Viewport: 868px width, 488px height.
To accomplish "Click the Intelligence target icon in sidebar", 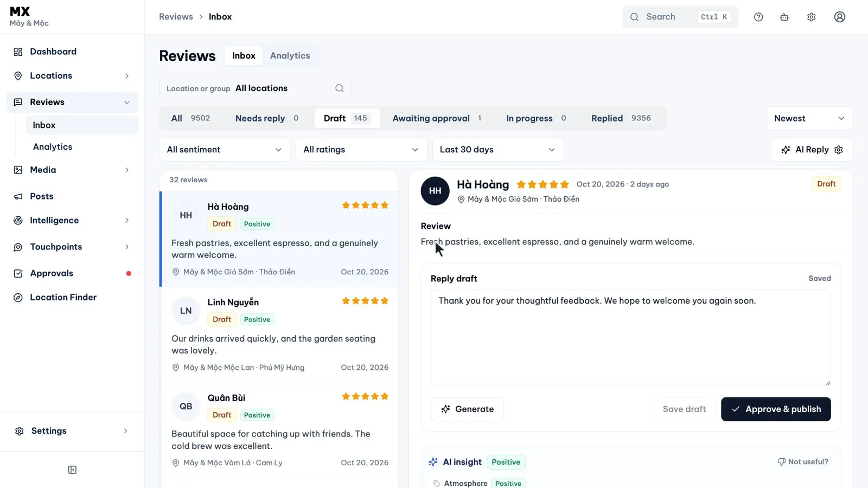I will coord(18,220).
